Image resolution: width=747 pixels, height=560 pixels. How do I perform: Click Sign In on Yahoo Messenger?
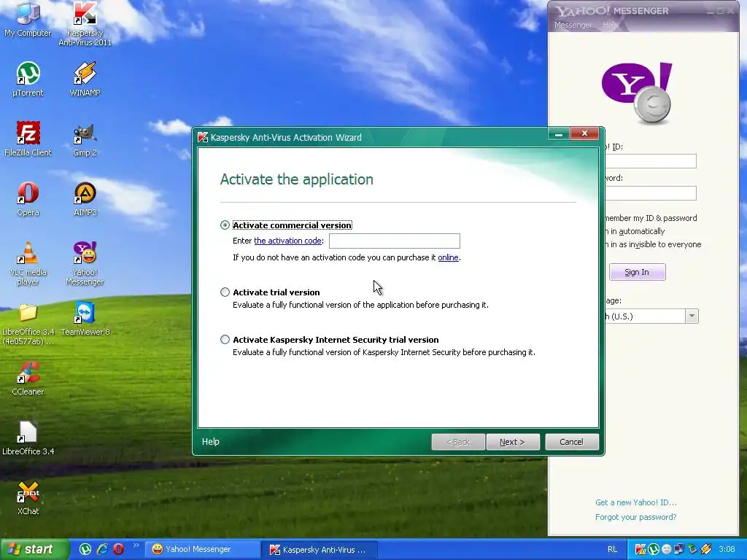[x=637, y=273]
